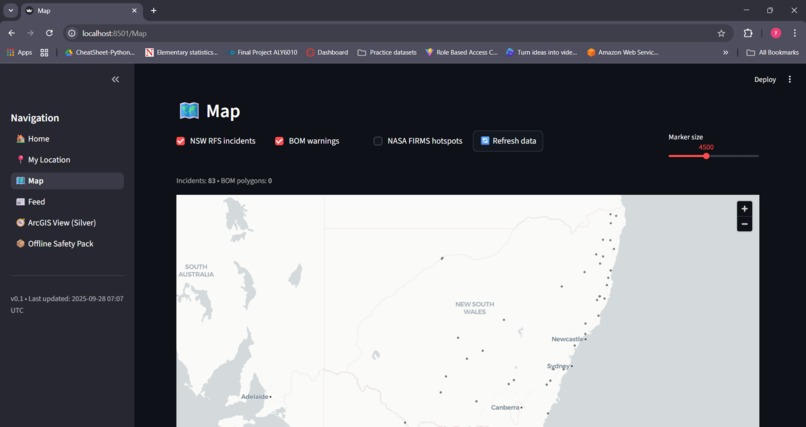Enable NASA FIRMS hotspots checkbox
Viewport: 806px width, 427px height.
tap(378, 141)
